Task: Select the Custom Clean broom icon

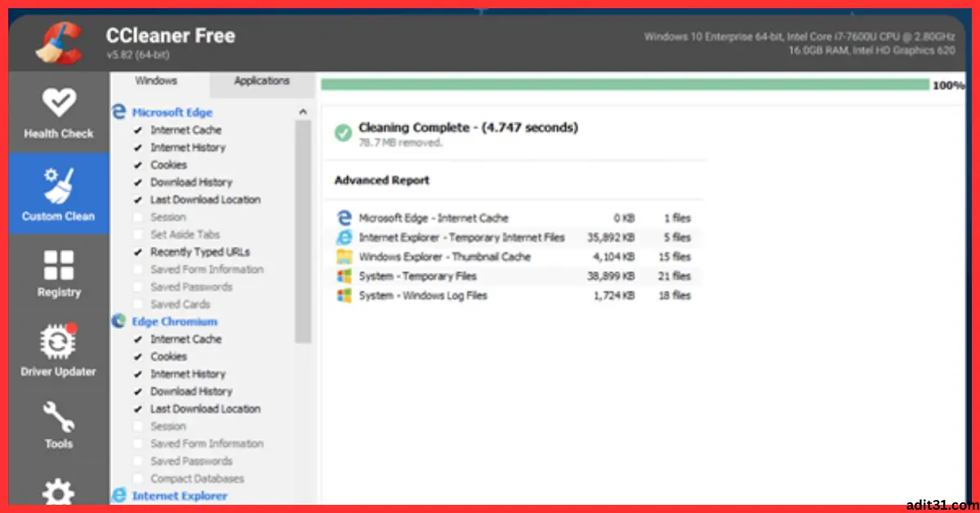Action: [x=59, y=185]
